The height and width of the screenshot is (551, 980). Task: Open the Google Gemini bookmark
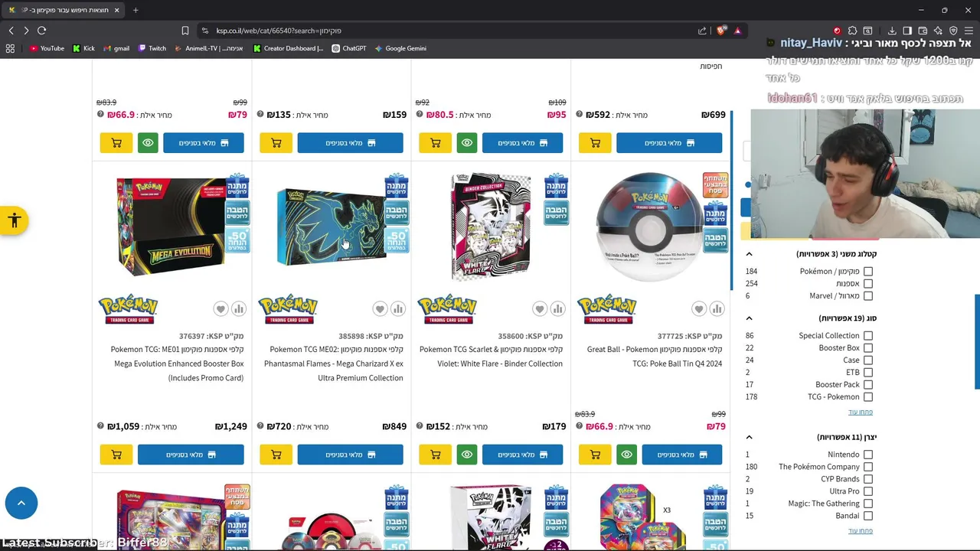[x=400, y=48]
